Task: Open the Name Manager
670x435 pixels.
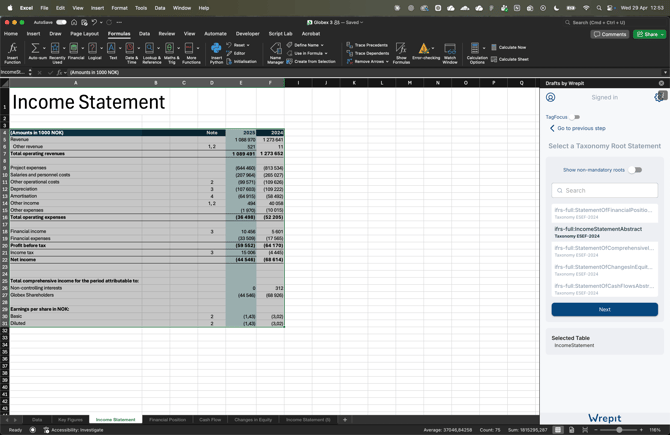Action: coord(275,53)
